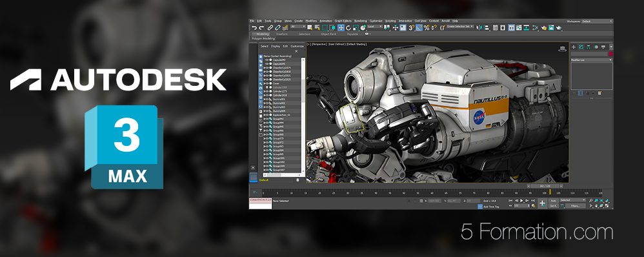Screen dimensions: 644x257
Task: Toggle the Window/Crossing selection icon
Action: pos(332,28)
